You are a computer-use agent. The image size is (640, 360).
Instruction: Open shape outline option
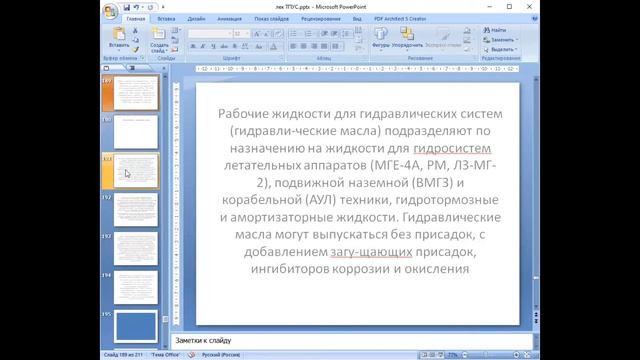[x=467, y=40]
